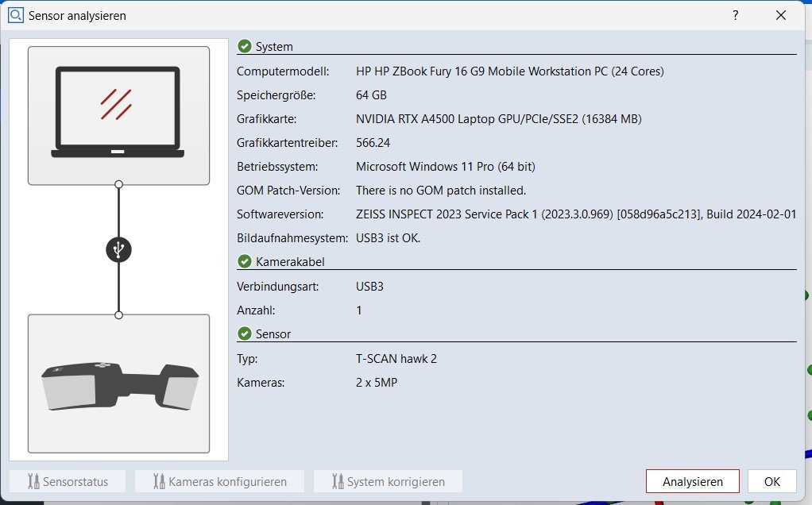Image resolution: width=812 pixels, height=505 pixels.
Task: Click the Computermodell label
Action: pyautogui.click(x=283, y=71)
